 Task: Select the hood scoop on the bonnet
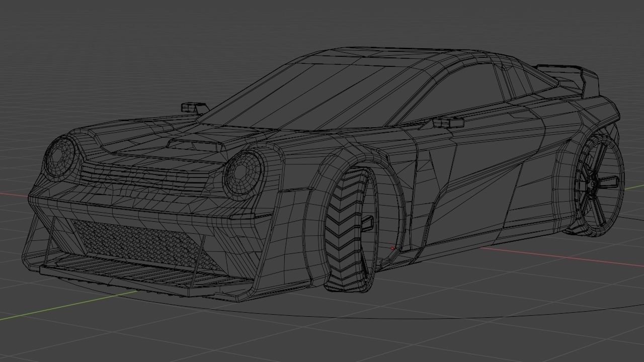(196, 144)
